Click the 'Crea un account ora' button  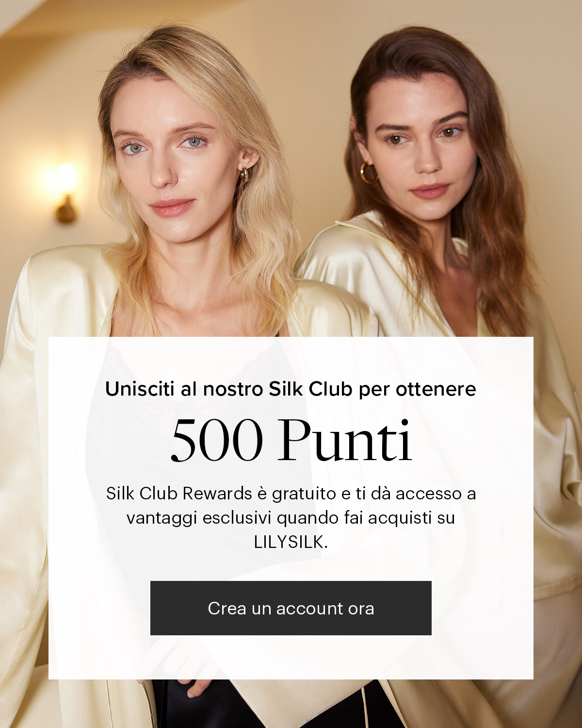[x=291, y=608]
